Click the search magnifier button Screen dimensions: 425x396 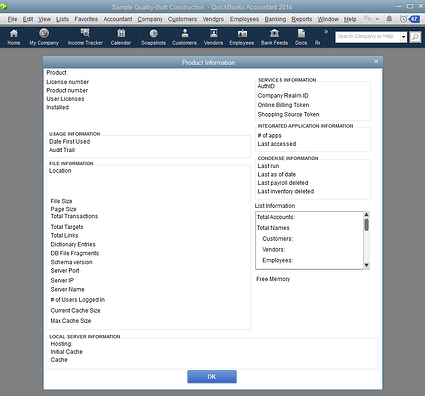pos(415,37)
